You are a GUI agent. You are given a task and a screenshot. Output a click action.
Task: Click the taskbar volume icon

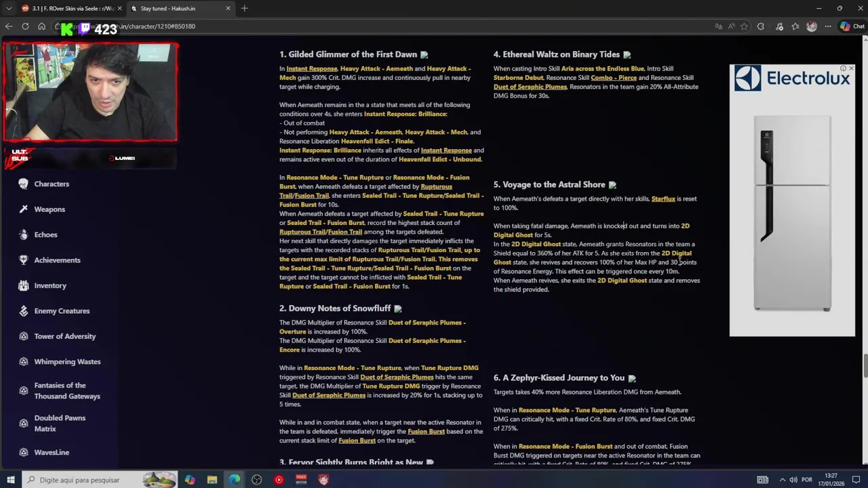(793, 480)
